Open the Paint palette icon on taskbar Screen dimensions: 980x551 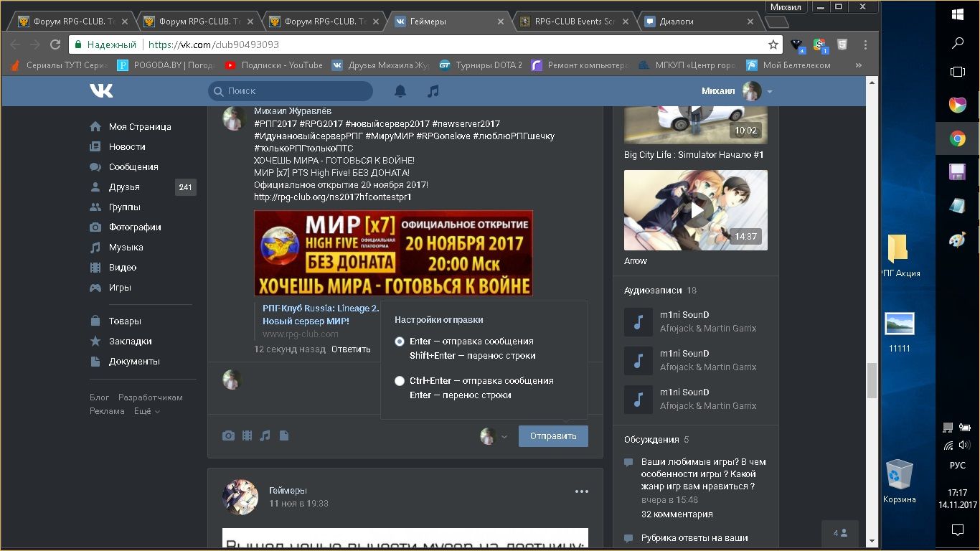point(957,240)
